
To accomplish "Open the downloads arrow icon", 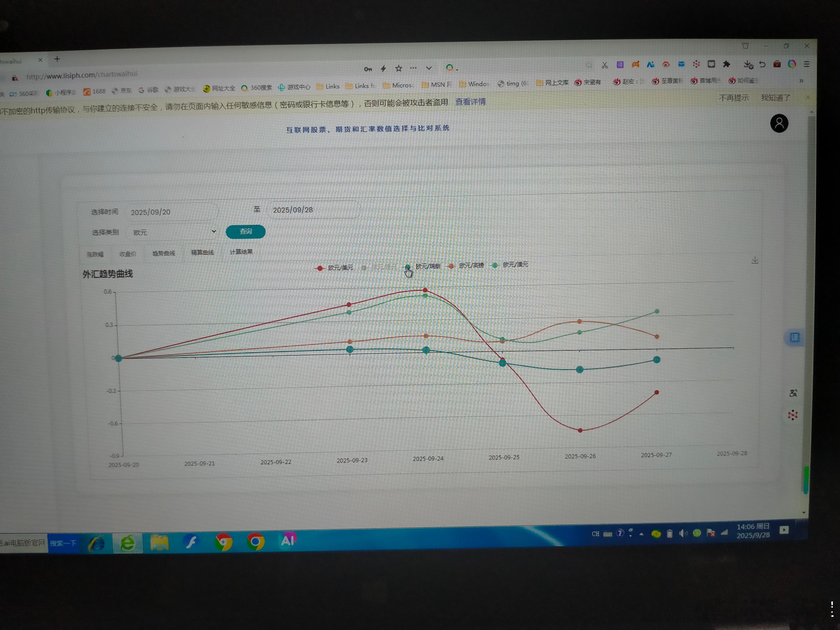I will 748,64.
